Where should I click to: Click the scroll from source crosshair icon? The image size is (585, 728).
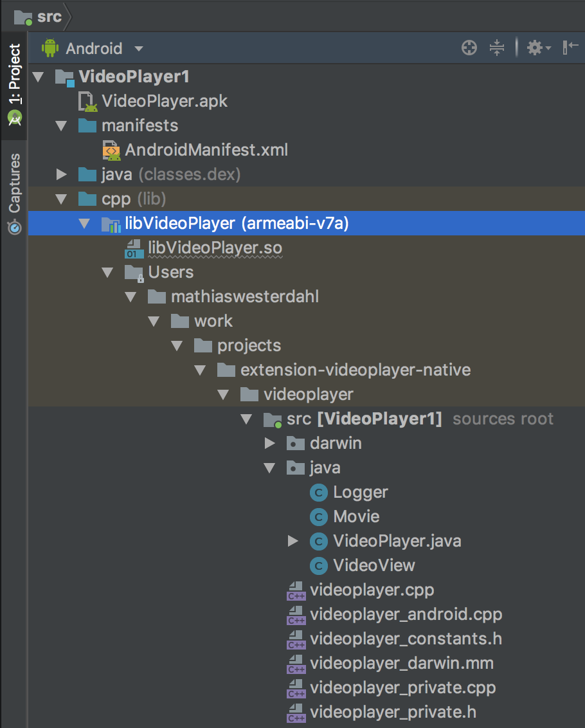tap(469, 48)
